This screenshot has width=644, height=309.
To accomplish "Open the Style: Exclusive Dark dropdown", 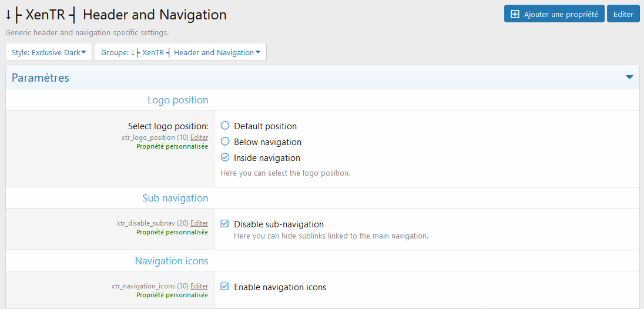I will click(x=48, y=52).
